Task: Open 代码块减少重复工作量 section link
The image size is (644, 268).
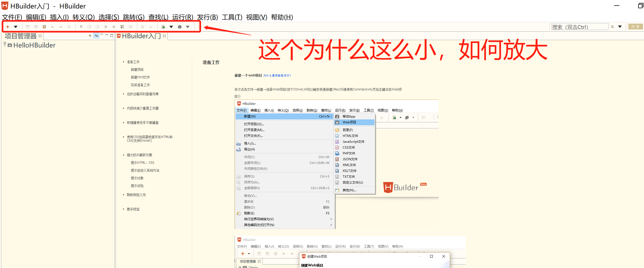Action: (143, 108)
